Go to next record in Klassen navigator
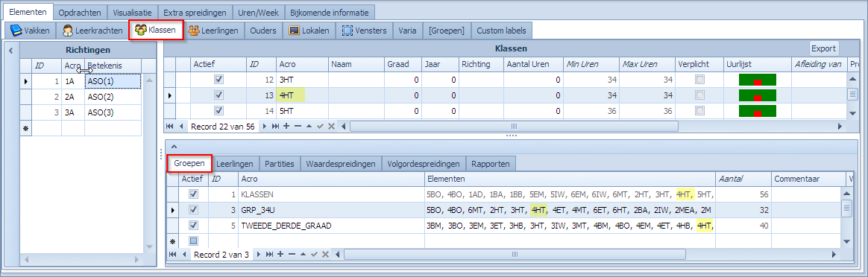Screen dimensions: 868x277 pos(264,126)
